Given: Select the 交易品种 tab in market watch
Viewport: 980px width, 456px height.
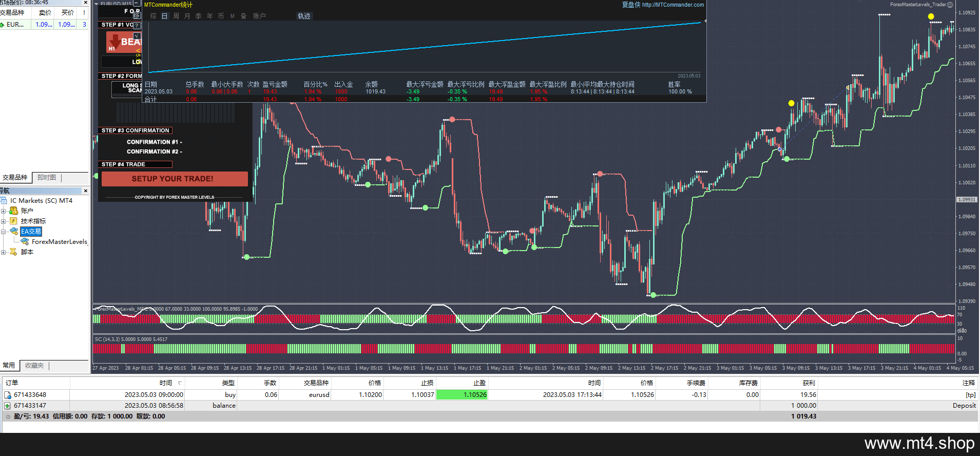Looking at the screenshot, I should [15, 178].
